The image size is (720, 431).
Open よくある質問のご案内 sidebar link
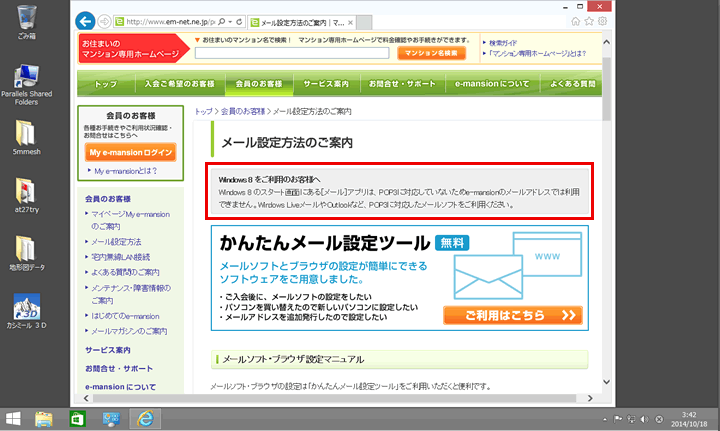point(125,272)
